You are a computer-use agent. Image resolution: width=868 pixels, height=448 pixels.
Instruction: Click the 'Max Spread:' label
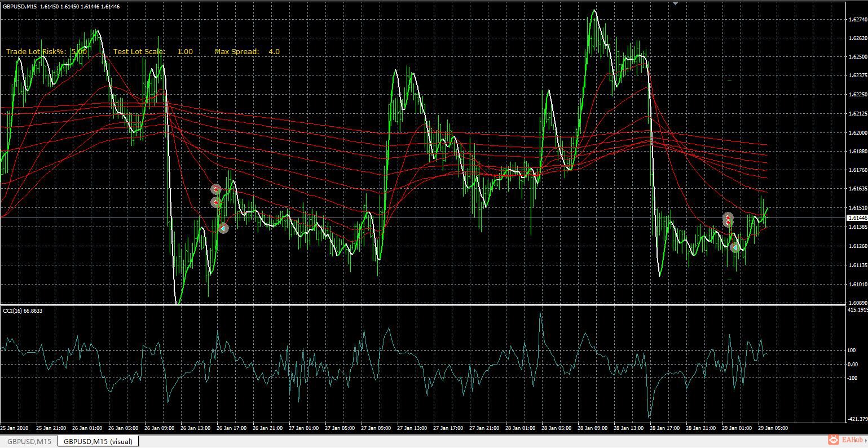(x=237, y=51)
